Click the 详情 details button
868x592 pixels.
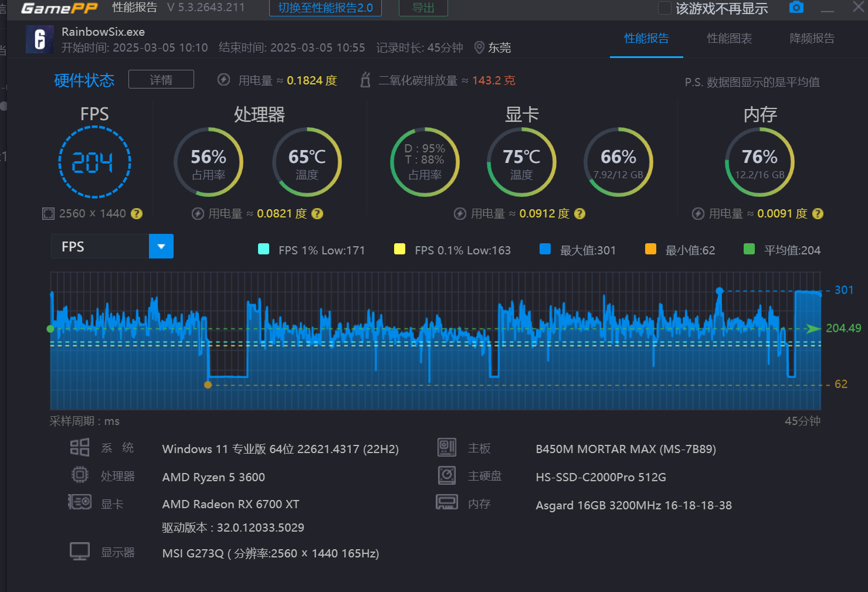[161, 80]
